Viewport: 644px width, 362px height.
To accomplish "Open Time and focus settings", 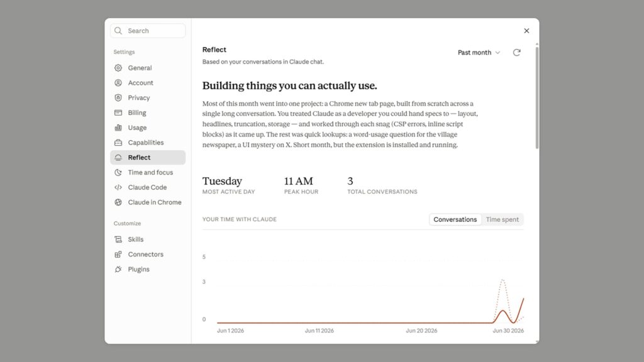I will click(148, 172).
